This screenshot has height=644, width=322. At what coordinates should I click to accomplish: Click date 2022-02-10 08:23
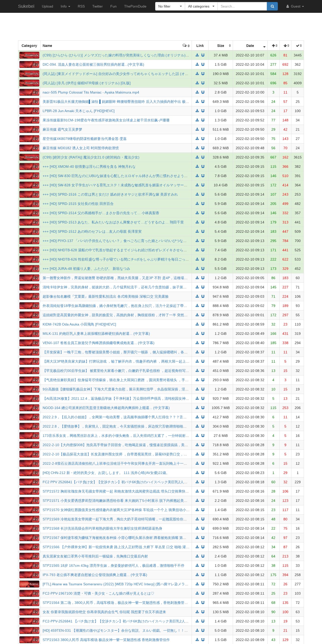(250, 473)
